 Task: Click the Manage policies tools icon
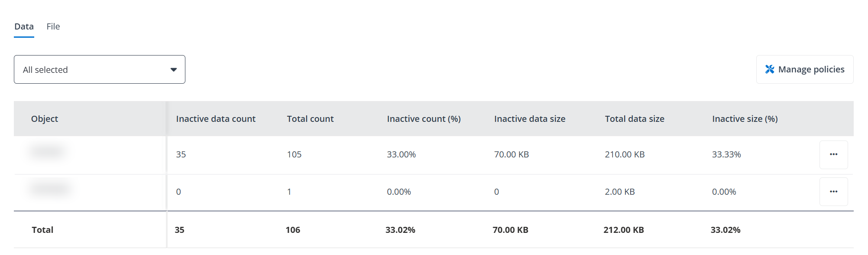(770, 69)
